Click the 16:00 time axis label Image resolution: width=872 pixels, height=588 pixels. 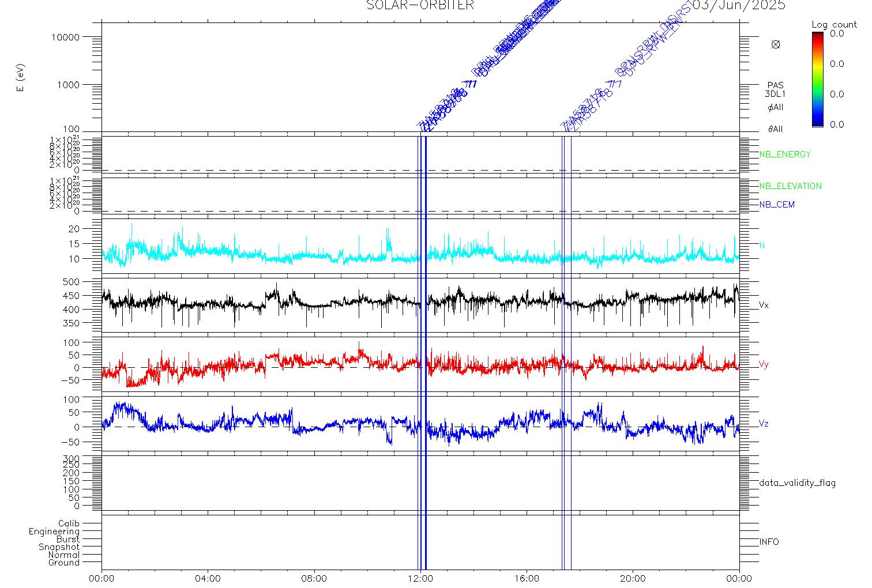(x=527, y=579)
